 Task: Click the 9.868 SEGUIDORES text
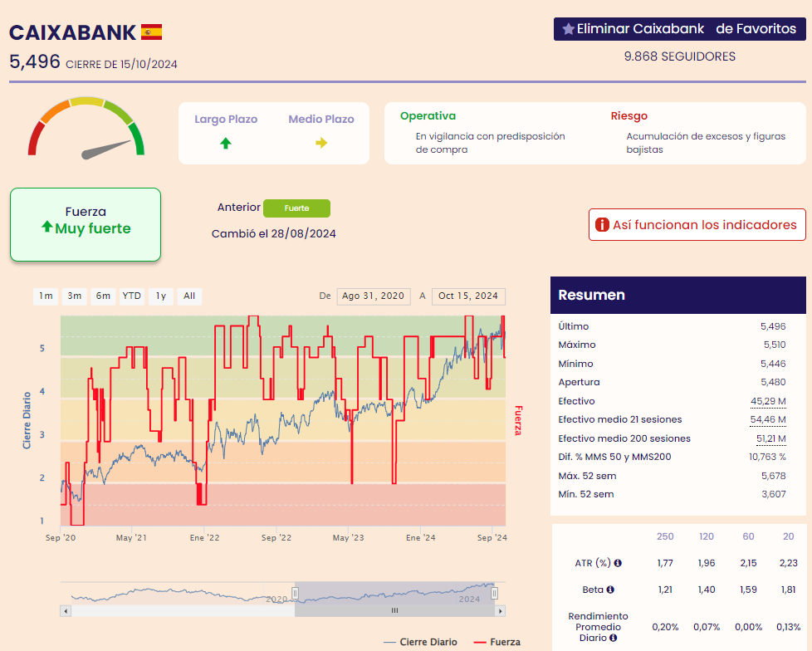pyautogui.click(x=679, y=56)
